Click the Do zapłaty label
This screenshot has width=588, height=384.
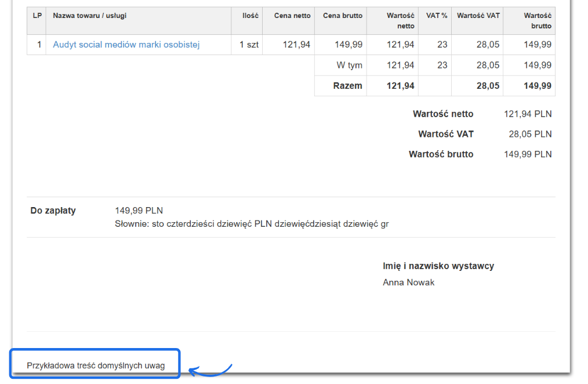[53, 211]
